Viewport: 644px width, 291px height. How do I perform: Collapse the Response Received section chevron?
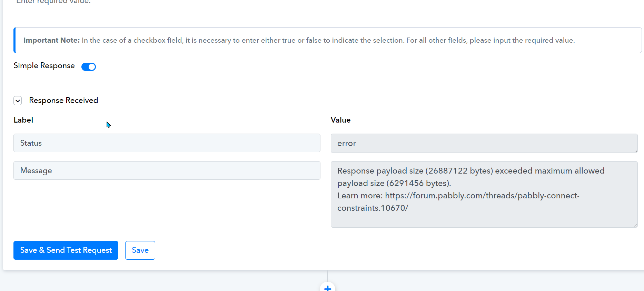click(x=18, y=101)
